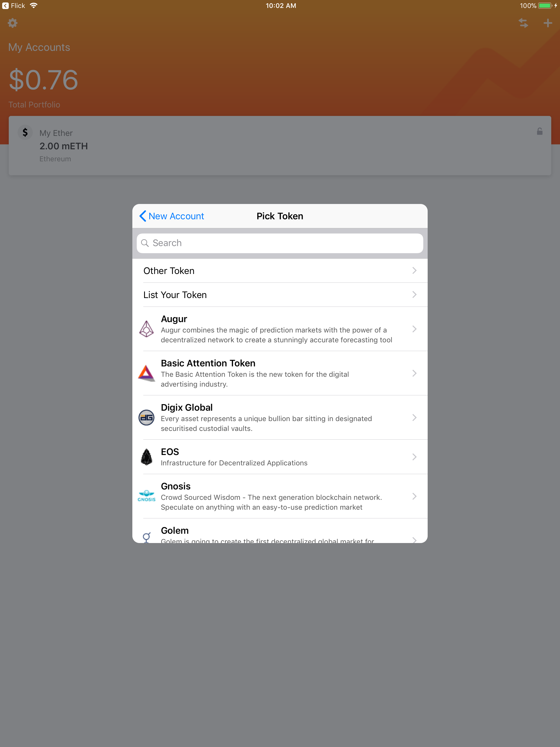Tap the Basic Attention Token triangle logo
Image resolution: width=560 pixels, height=747 pixels.
coord(147,373)
